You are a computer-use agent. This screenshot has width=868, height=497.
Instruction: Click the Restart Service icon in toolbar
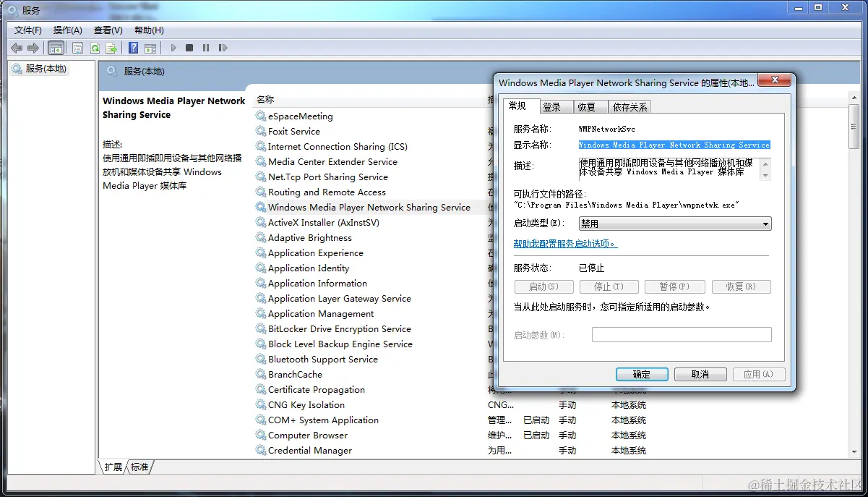(x=223, y=48)
